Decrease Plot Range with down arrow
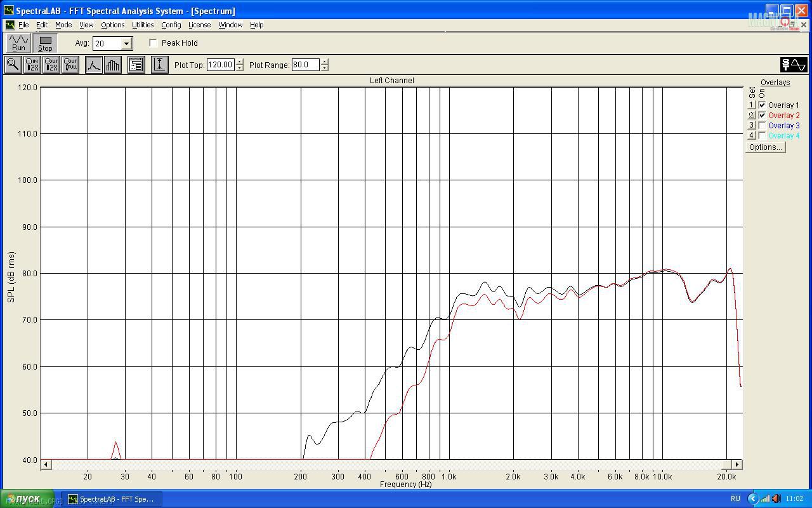The image size is (812, 508). [x=325, y=68]
